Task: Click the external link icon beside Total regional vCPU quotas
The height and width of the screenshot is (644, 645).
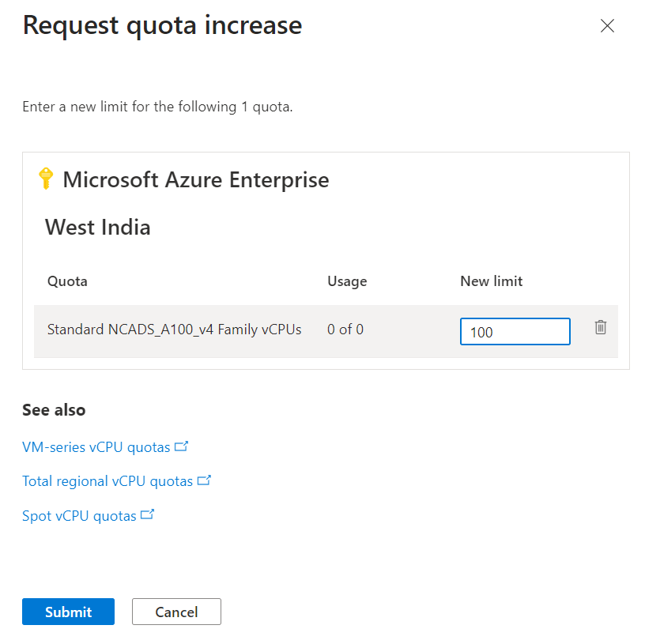Action: click(204, 480)
